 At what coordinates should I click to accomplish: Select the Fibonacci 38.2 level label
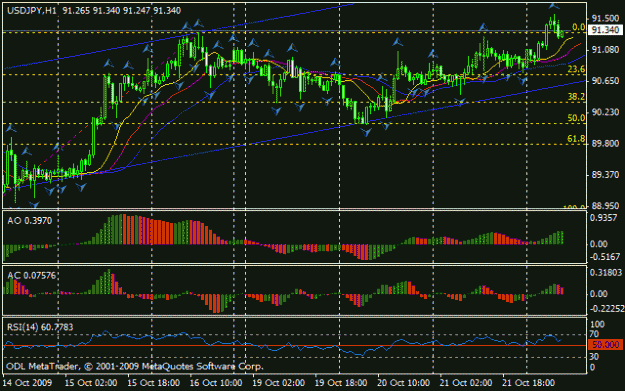pyautogui.click(x=576, y=97)
